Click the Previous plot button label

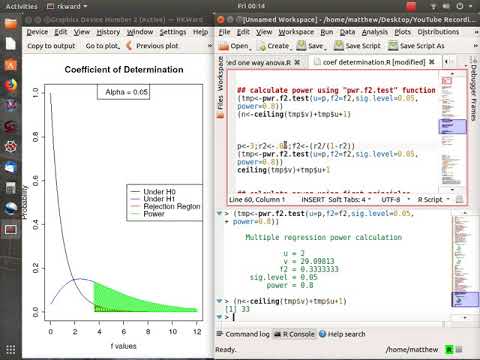pos(157,46)
